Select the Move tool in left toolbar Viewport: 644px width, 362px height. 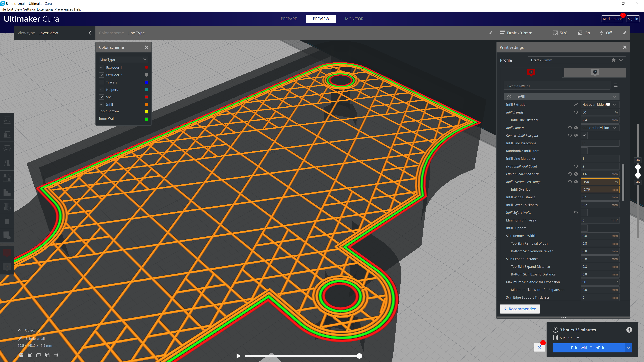click(7, 120)
